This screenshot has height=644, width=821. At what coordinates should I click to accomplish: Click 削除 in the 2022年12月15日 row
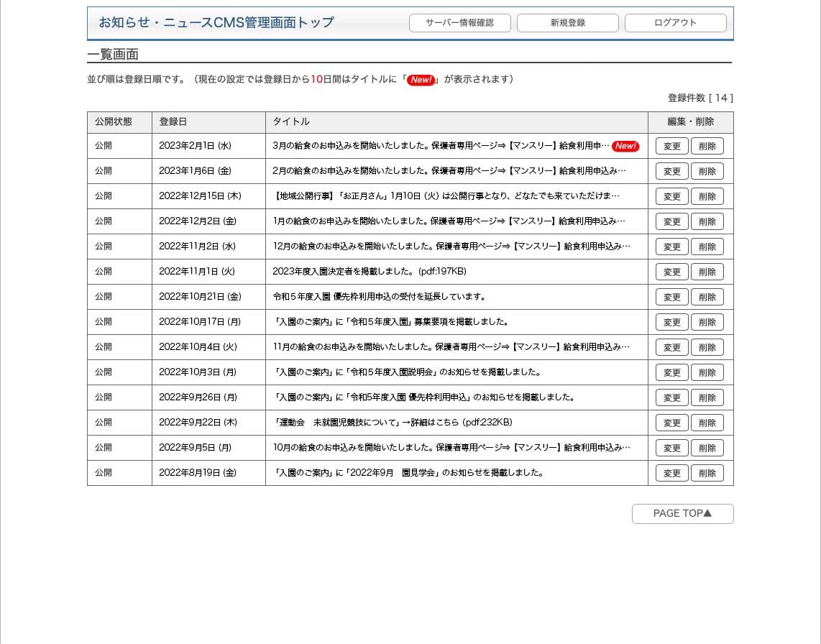[707, 196]
